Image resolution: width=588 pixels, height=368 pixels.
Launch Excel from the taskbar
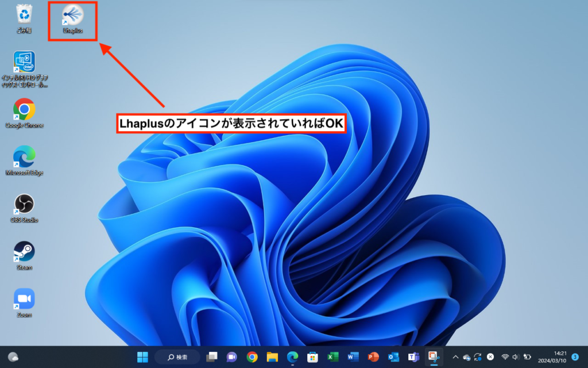pyautogui.click(x=331, y=357)
